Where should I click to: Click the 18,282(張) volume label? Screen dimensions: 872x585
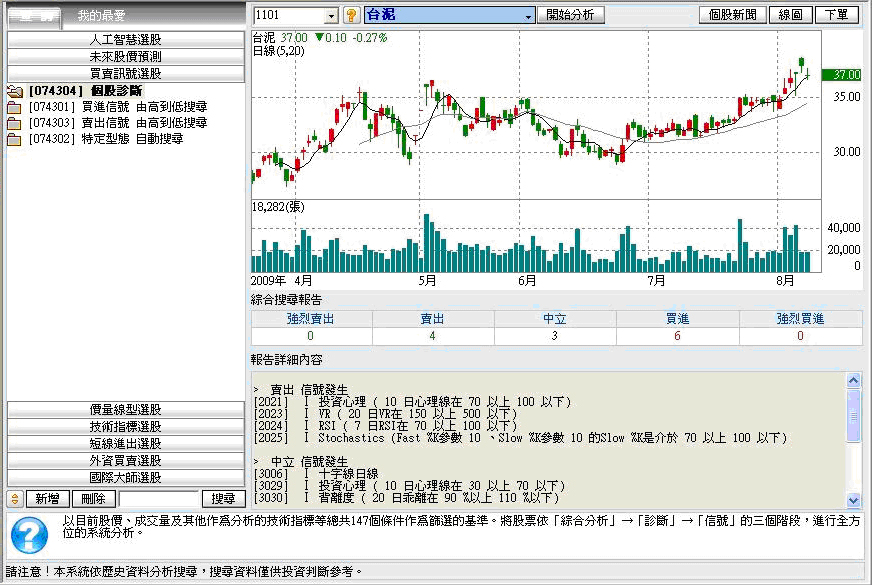point(278,207)
